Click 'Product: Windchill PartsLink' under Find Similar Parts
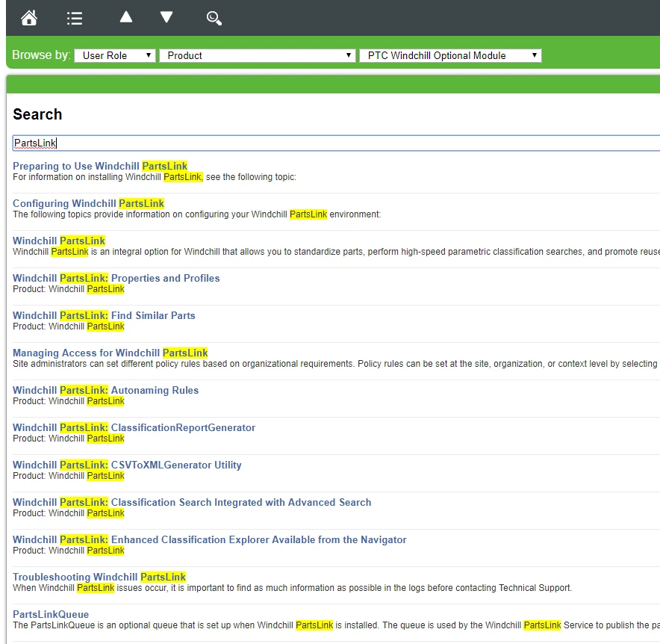The image size is (660, 644). click(x=69, y=326)
